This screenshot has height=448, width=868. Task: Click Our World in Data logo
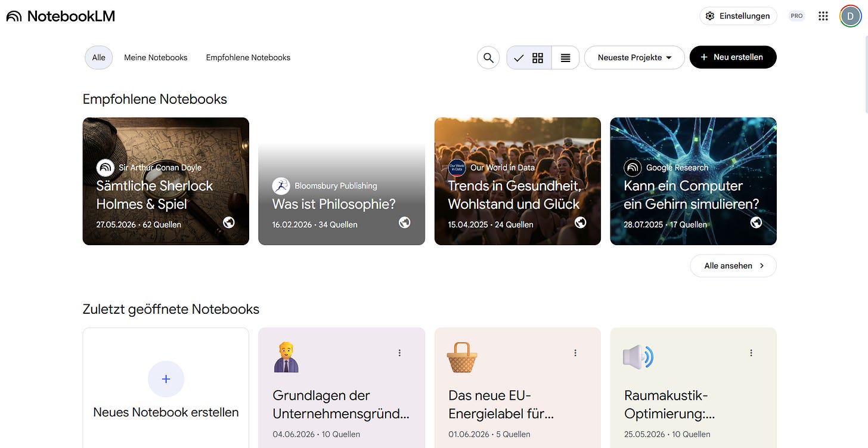[457, 168]
